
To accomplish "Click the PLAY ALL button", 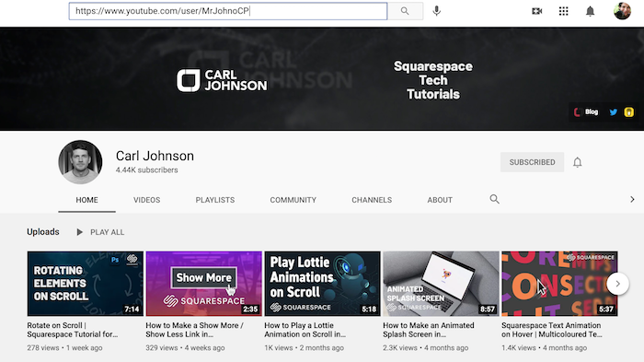I will click(x=100, y=232).
